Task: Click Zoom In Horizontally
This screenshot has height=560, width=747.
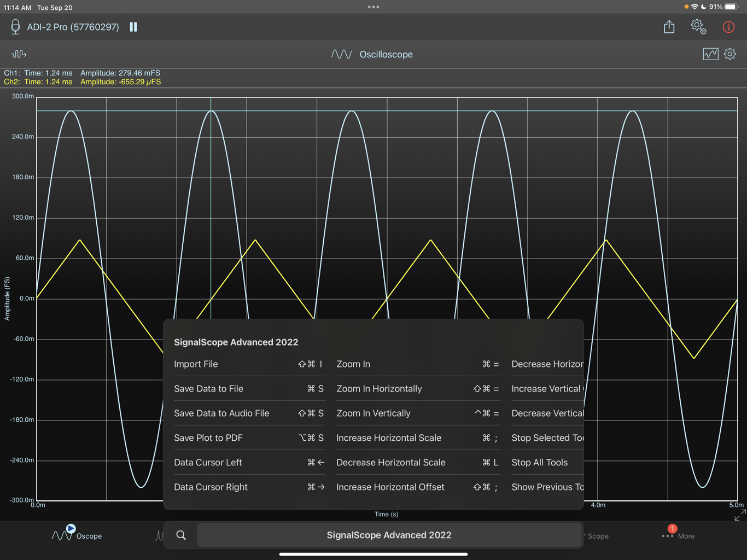Action: tap(379, 388)
